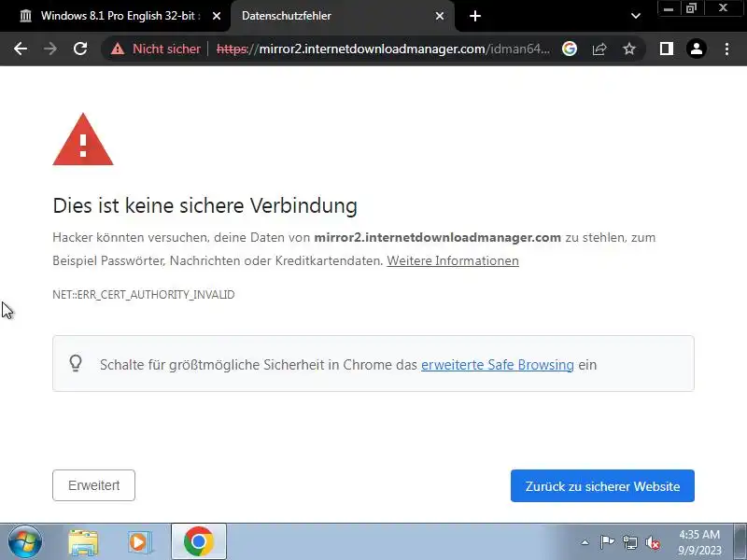Viewport: 747px width, 560px height.
Task: Click the Chrome taskbar icon
Action: [199, 542]
